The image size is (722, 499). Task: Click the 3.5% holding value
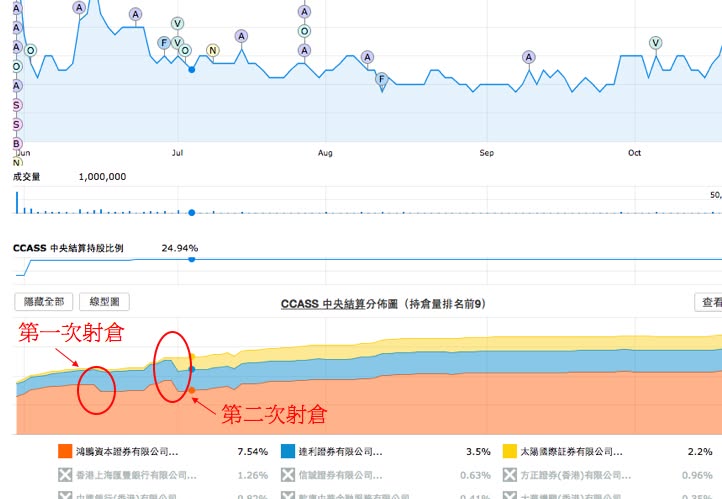point(478,452)
